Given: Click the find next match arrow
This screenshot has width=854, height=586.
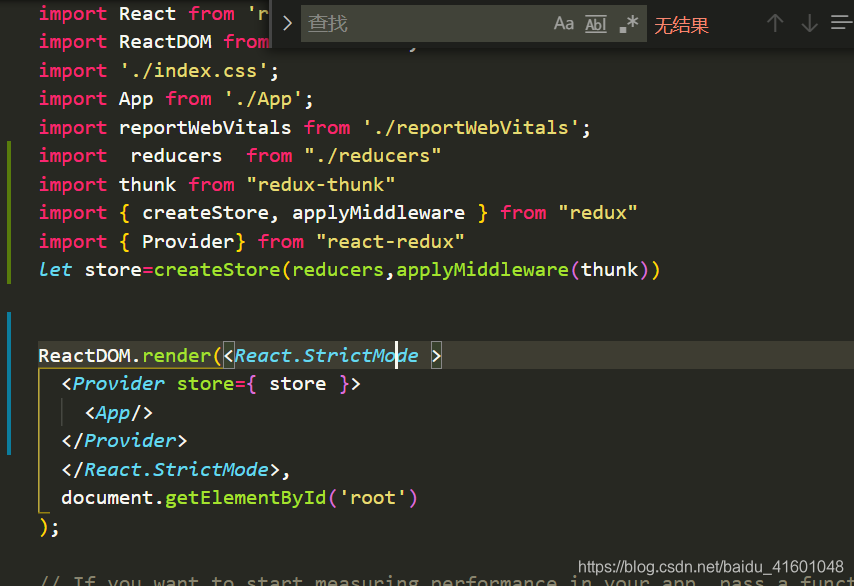Looking at the screenshot, I should tap(808, 24).
